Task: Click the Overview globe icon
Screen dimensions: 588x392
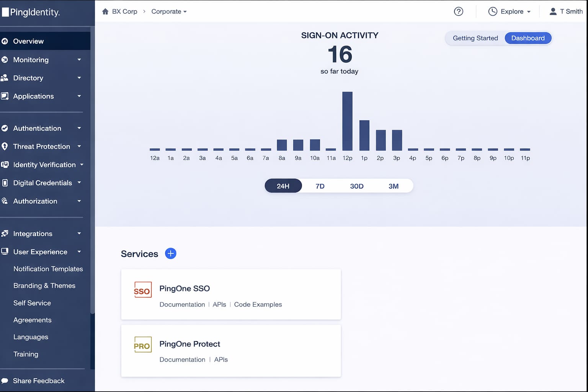Action: click(5, 41)
